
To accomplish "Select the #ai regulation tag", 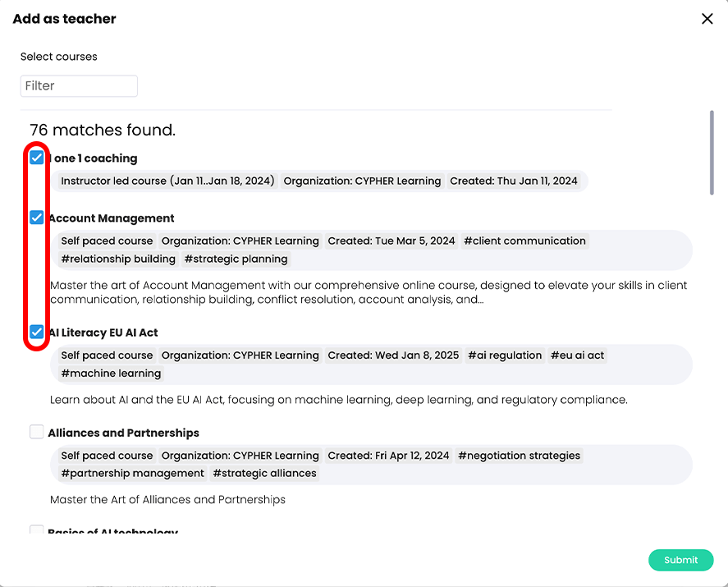I will click(x=505, y=355).
